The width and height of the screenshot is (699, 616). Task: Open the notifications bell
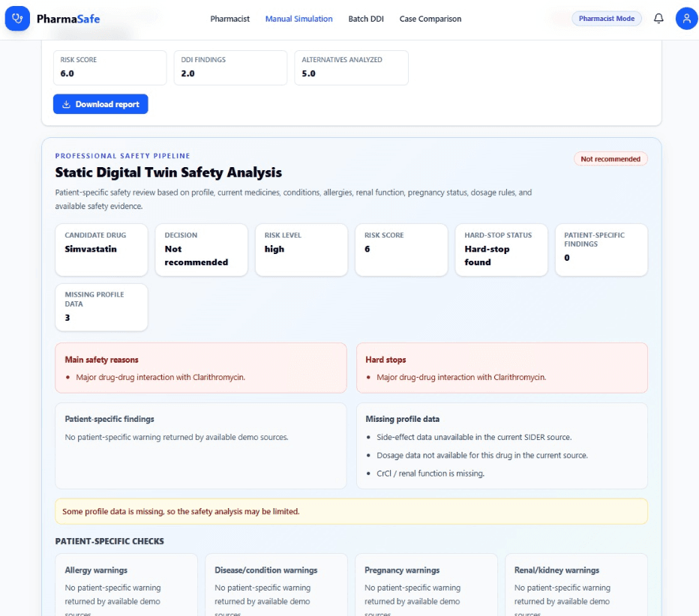pos(658,18)
